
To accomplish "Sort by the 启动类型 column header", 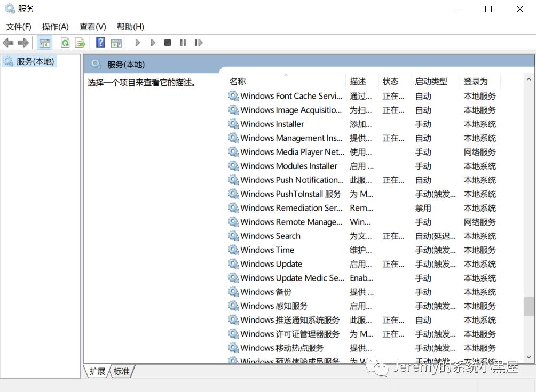I will pyautogui.click(x=435, y=81).
